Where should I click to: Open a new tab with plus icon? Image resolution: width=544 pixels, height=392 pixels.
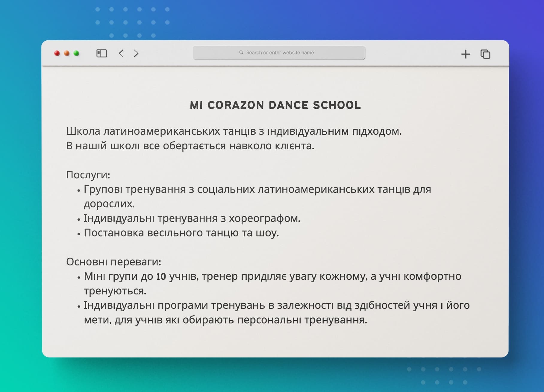point(465,54)
